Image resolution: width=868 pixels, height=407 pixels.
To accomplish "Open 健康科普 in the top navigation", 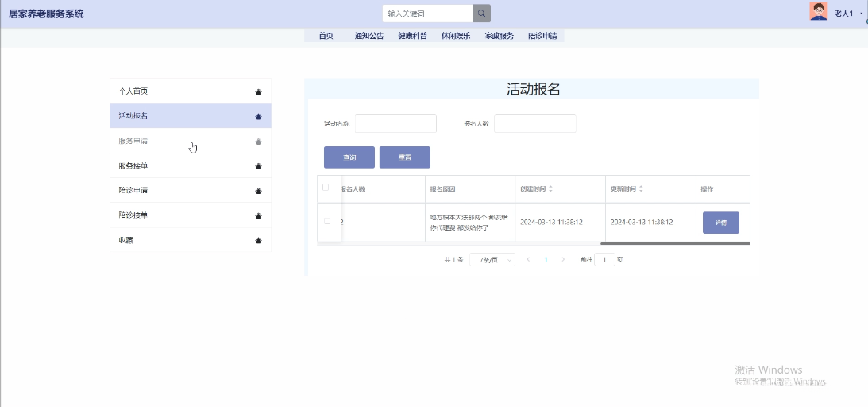I will tap(412, 36).
